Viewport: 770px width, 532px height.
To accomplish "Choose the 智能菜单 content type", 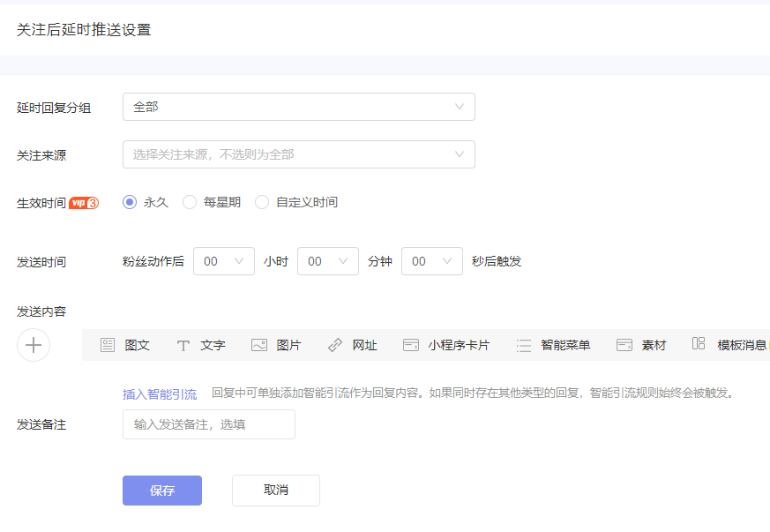I will 553,345.
